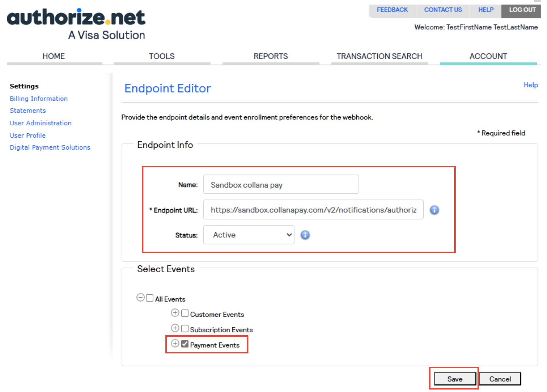Viewport: 547px width, 392px height.
Task: Click the LOG OUT button
Action: [x=522, y=10]
